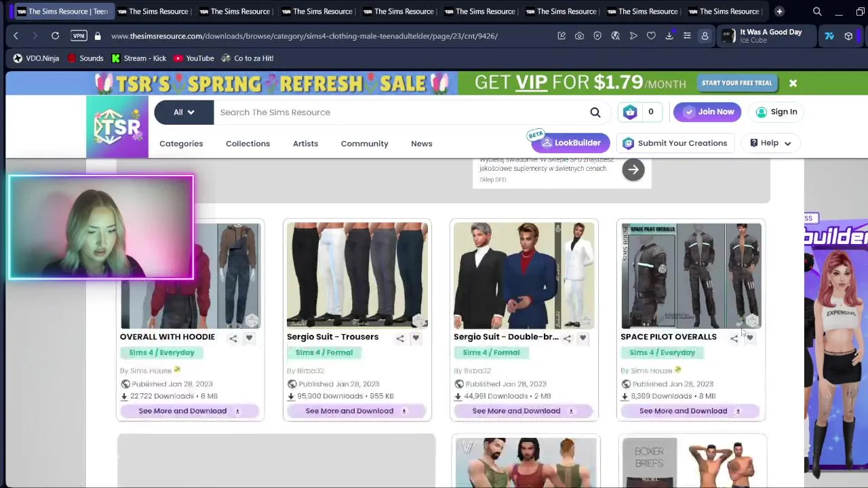Favorite OVERALL WITH HOODIE with the heart
Viewport: 868px width, 488px height.
249,338
